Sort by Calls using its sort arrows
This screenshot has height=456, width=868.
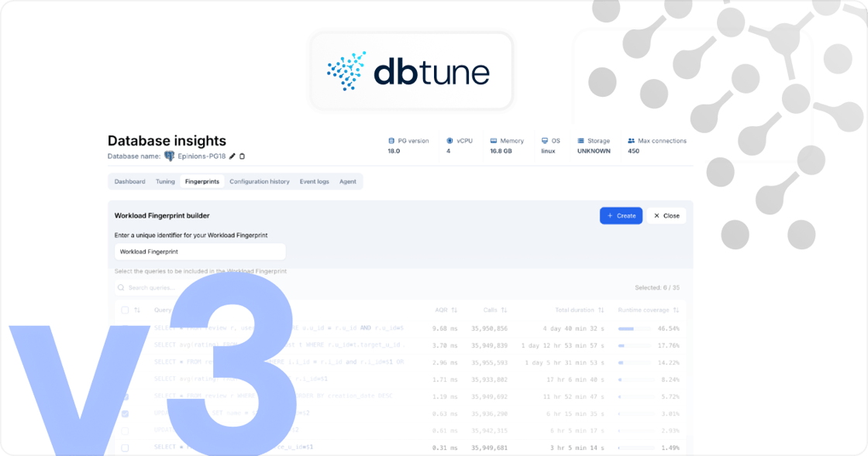(504, 310)
